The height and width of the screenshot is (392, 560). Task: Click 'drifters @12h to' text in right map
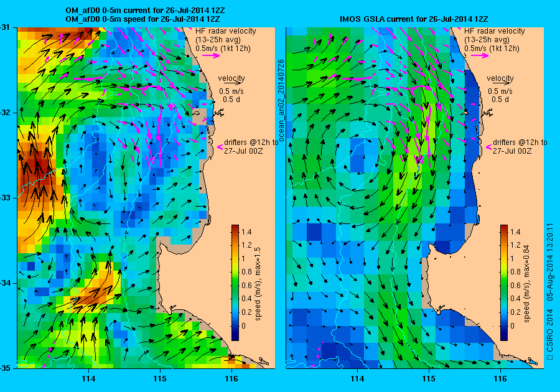coord(520,142)
